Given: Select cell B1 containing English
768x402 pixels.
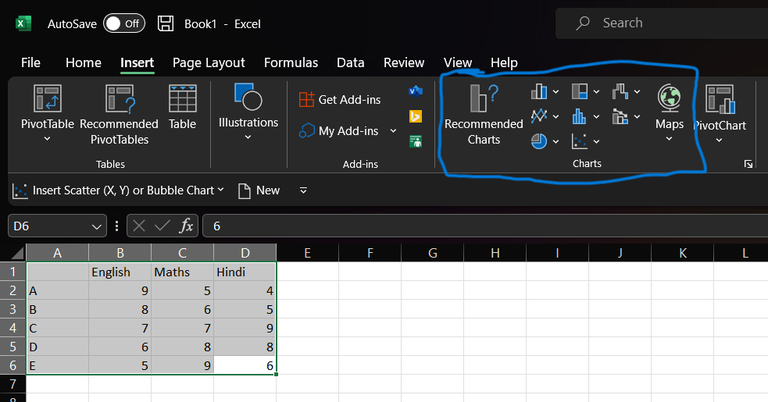Looking at the screenshot, I should coord(120,271).
